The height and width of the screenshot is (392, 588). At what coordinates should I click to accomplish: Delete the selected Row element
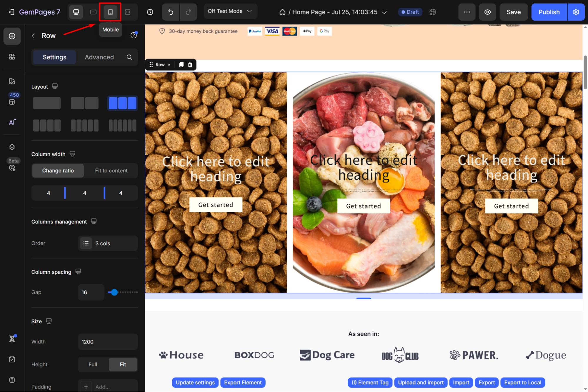(x=190, y=65)
